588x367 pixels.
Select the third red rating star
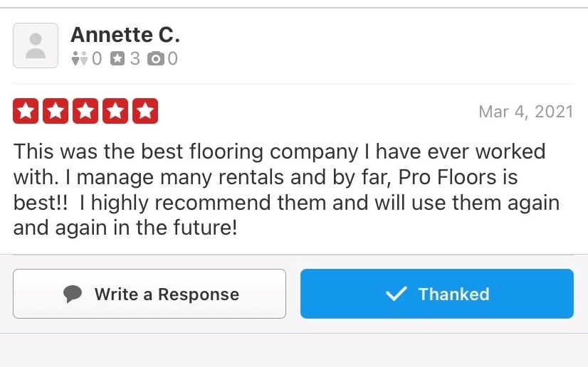[85, 112]
